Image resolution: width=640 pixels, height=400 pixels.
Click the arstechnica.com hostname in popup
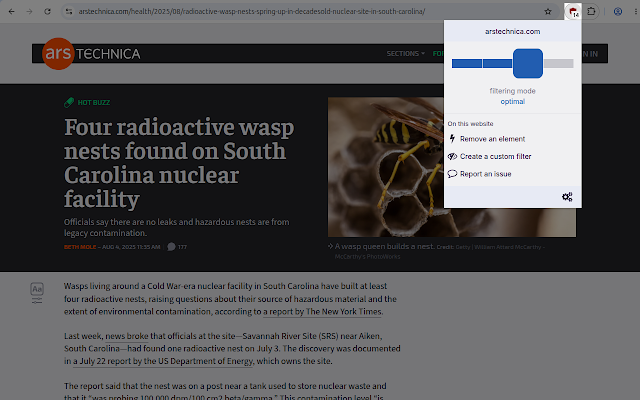point(513,31)
